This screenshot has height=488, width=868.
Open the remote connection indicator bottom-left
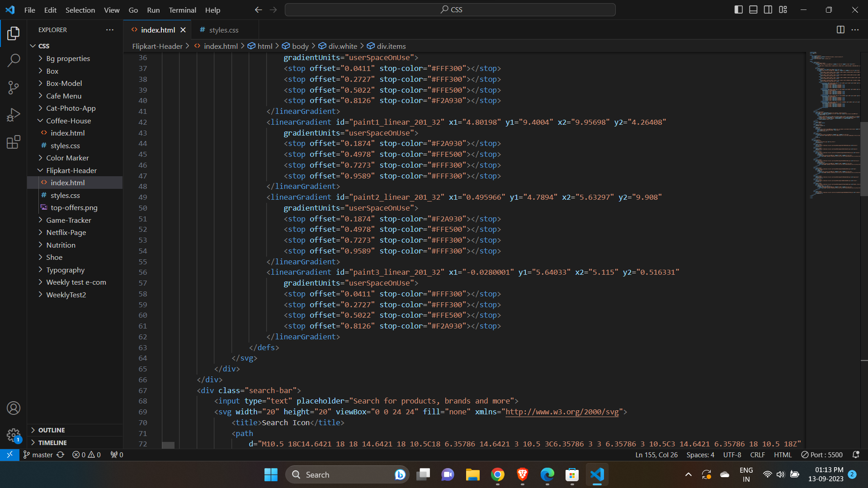(x=9, y=455)
